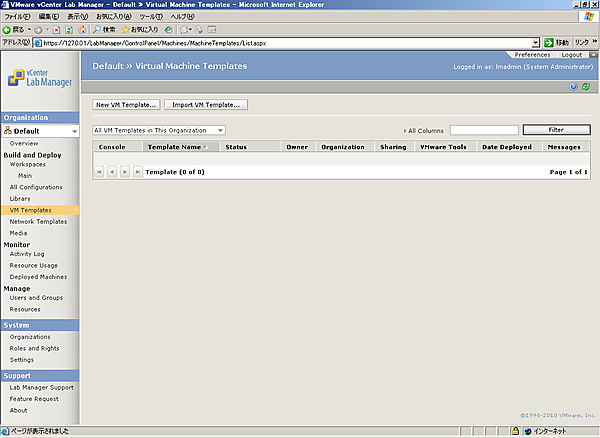Sort by the Template Name column
Screen dimensions: 600x438
174,146
